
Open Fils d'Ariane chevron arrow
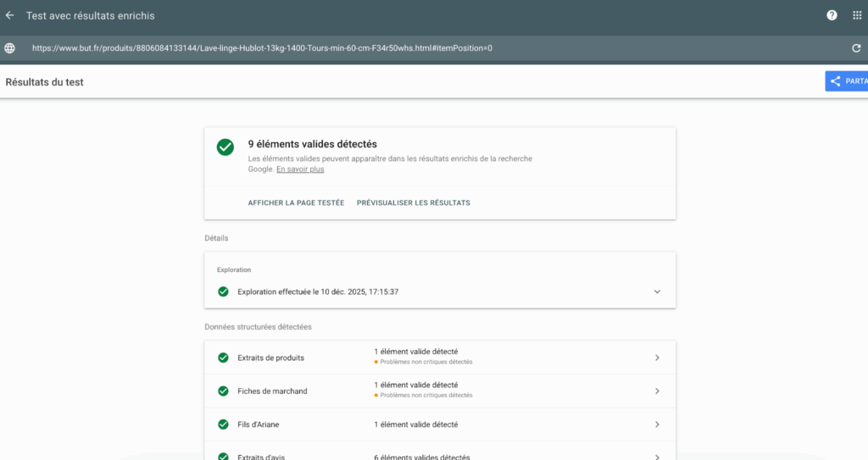(657, 424)
